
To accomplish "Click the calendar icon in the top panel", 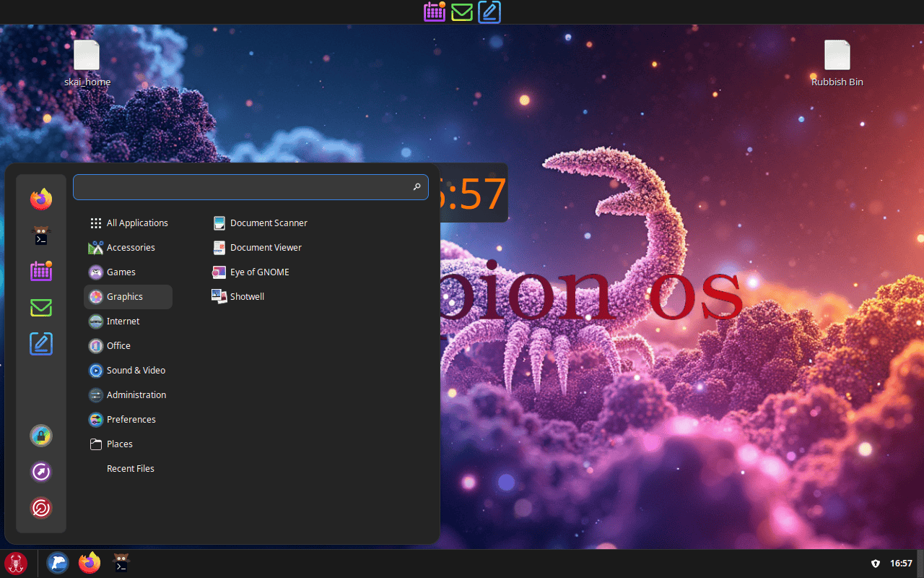I will [435, 12].
